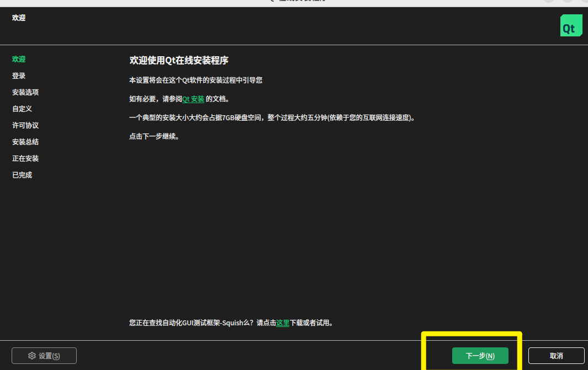Cancel the installer with 取消 button

[x=556, y=356]
